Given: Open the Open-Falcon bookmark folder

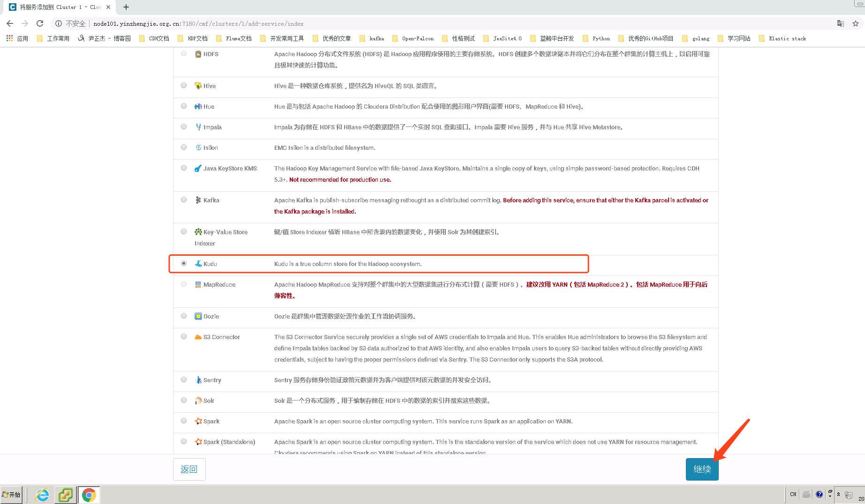Looking at the screenshot, I should [x=413, y=38].
